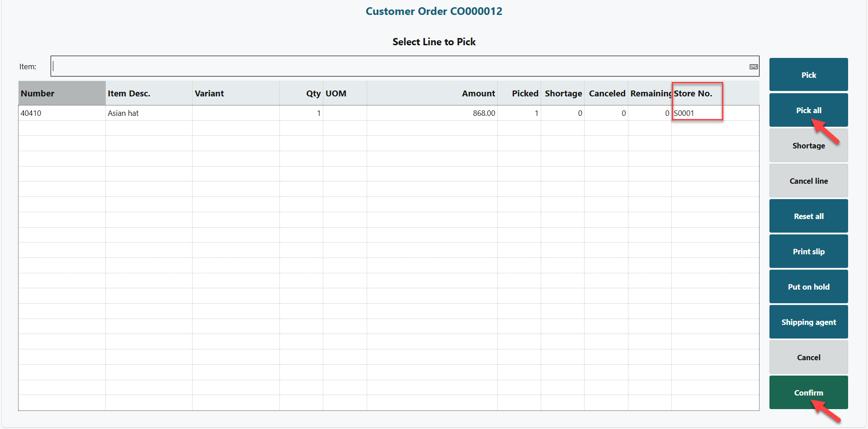Click the 868.00 amount cell
The width and height of the screenshot is (868, 429).
484,113
